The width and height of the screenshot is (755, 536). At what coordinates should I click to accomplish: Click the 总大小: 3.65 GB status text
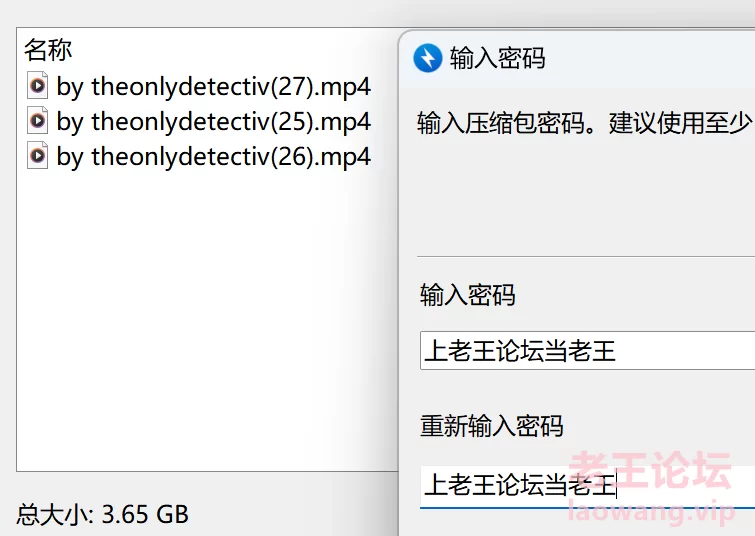[x=103, y=514]
